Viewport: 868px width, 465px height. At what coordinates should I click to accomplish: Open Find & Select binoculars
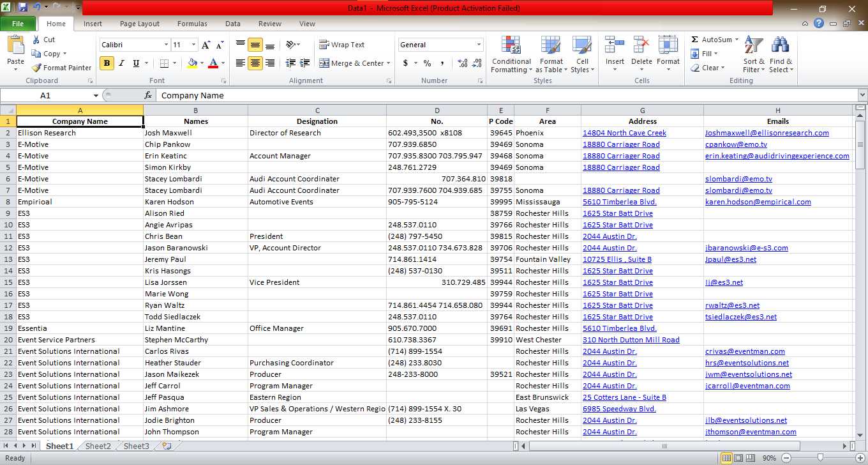pos(781,55)
